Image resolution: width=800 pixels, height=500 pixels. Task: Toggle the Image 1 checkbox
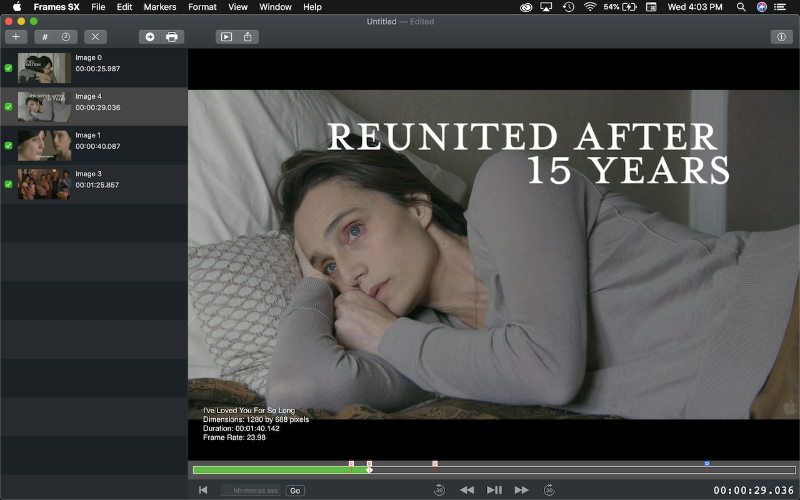(x=9, y=146)
